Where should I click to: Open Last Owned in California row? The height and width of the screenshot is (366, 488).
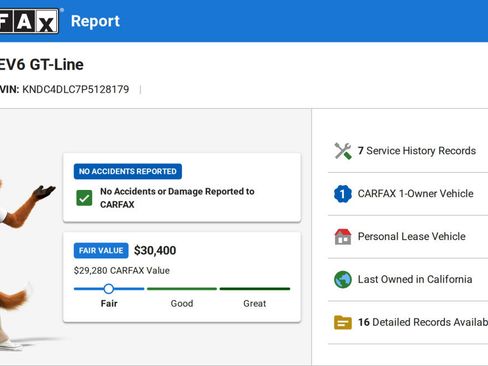click(x=408, y=279)
